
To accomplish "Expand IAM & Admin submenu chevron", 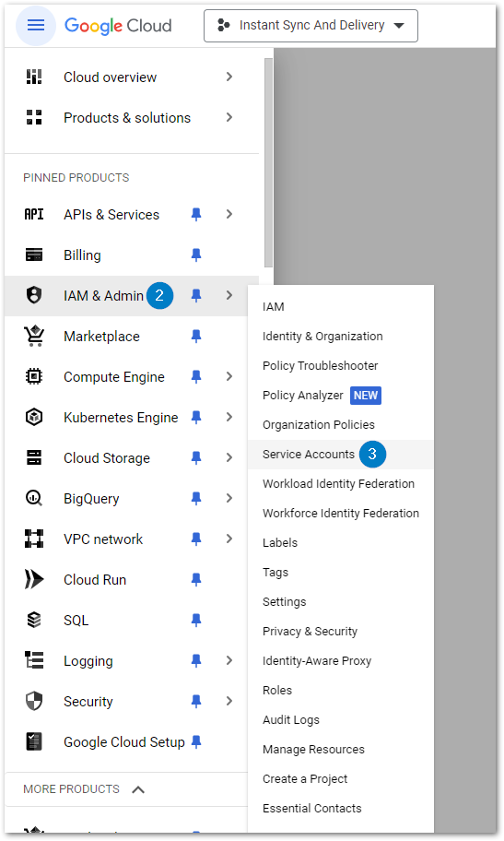I will (229, 295).
